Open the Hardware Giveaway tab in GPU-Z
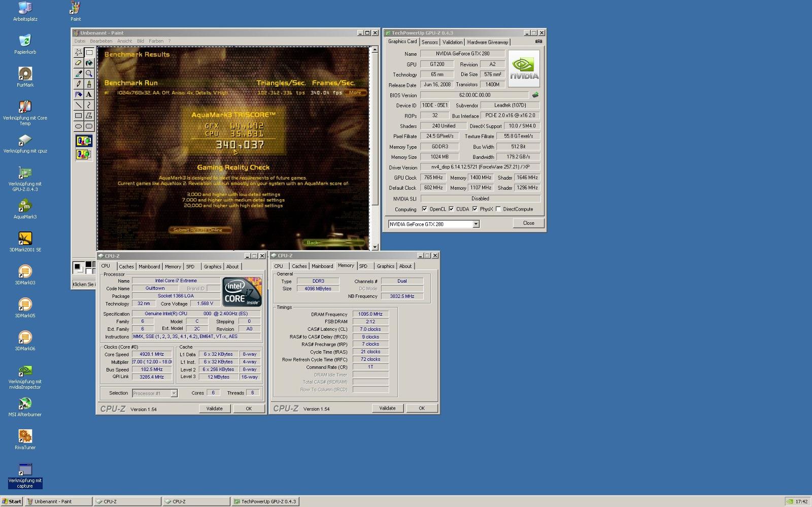The height and width of the screenshot is (507, 812). tap(487, 42)
